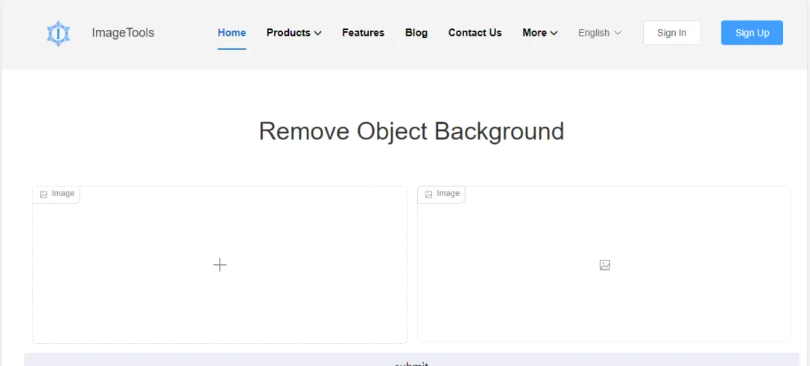The image size is (810, 366).
Task: Open the English language selector
Action: click(600, 33)
